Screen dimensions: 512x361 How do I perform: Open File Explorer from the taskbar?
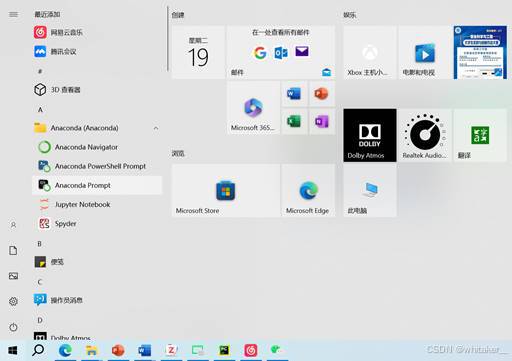click(x=91, y=350)
